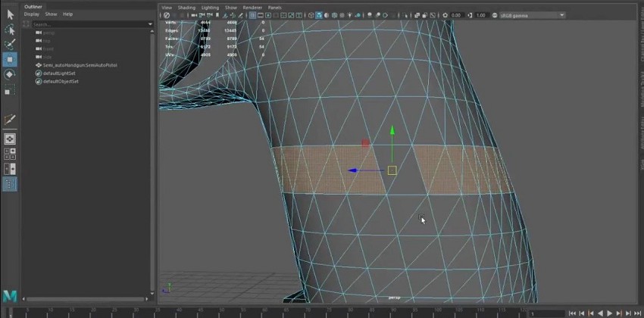The width and height of the screenshot is (644, 318).
Task: Select Semi_autoHandgun:SemiAutoPistol in Outliner
Action: [80, 65]
